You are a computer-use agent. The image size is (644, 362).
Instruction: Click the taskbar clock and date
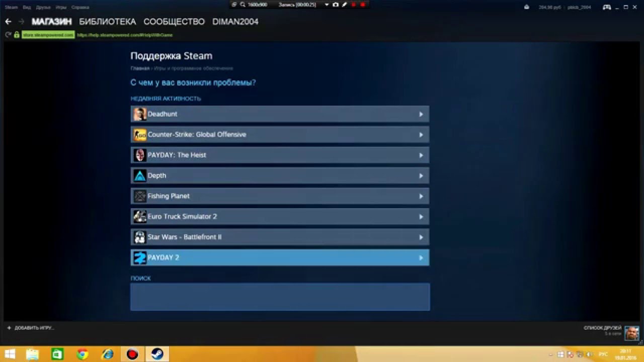[626, 354]
